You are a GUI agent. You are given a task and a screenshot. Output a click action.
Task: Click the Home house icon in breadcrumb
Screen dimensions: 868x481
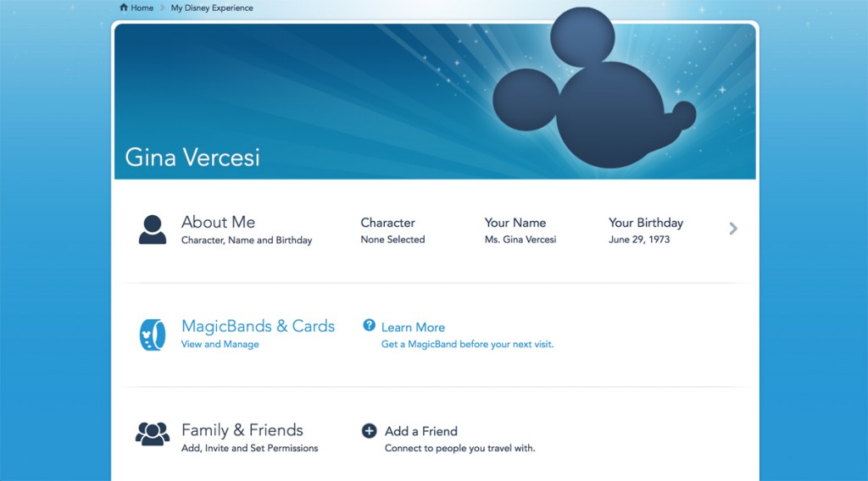[124, 8]
